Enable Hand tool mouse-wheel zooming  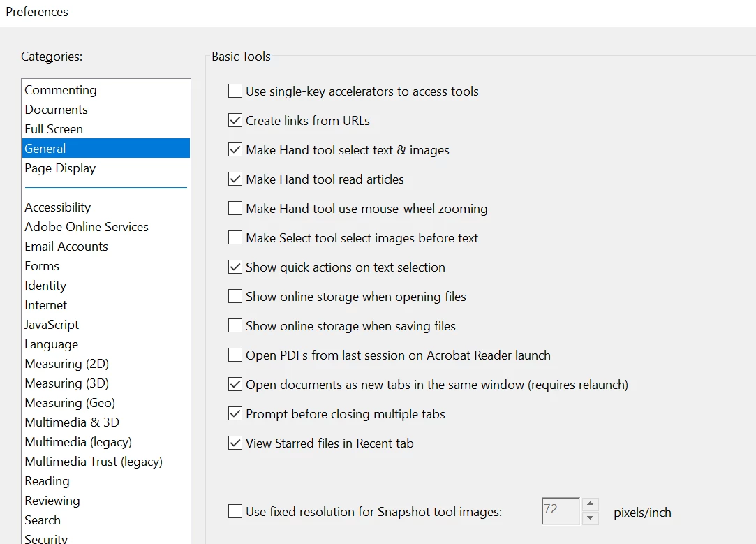(x=235, y=209)
